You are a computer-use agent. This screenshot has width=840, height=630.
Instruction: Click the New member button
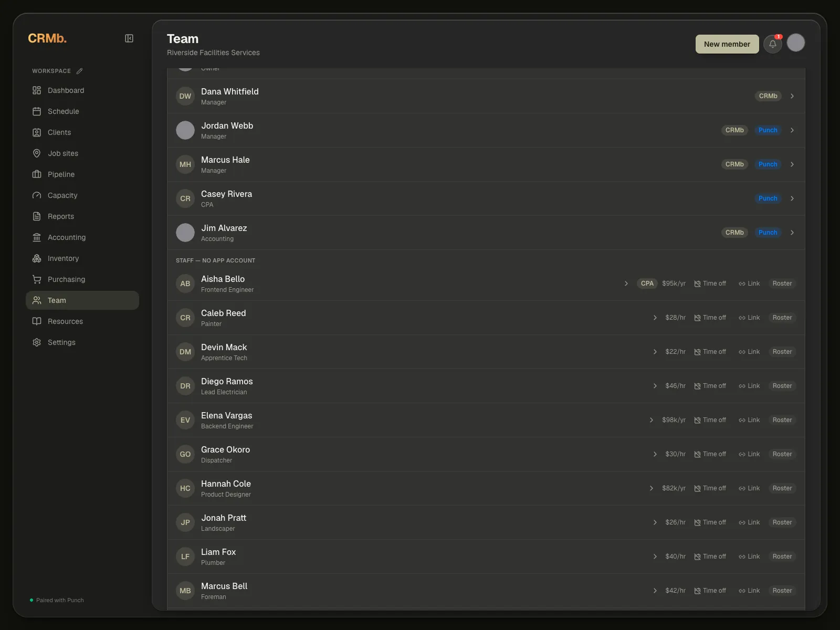[x=727, y=44]
